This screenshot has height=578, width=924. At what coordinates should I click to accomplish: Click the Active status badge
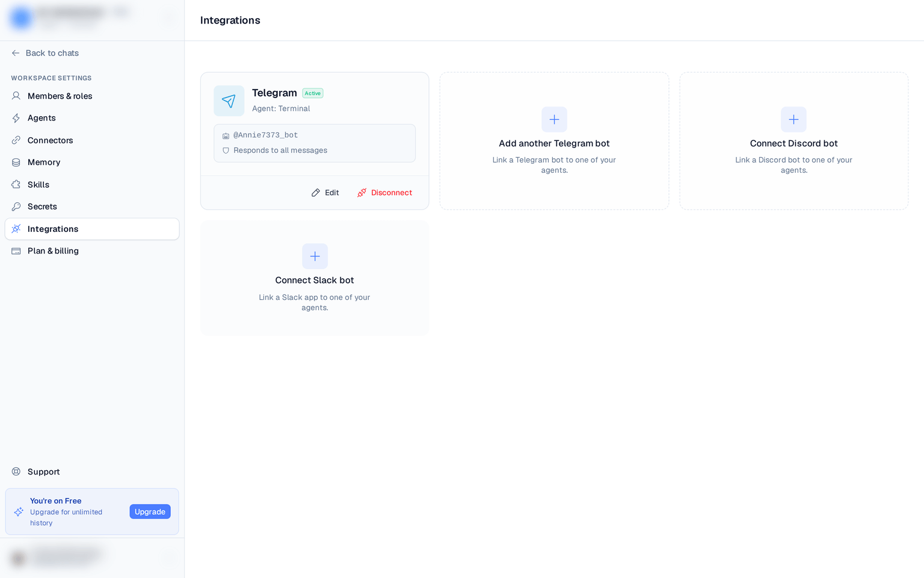(x=313, y=93)
